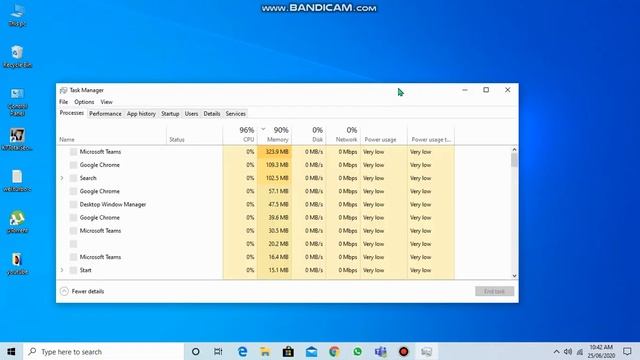Select the K7 Total Security desktop icon
The width and height of the screenshot is (640, 360).
[x=17, y=140]
